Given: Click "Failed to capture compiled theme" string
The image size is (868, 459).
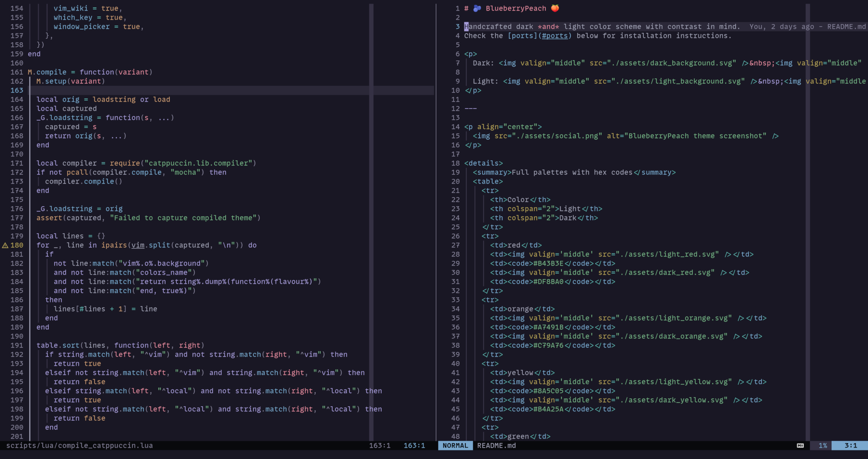Looking at the screenshot, I should (183, 218).
